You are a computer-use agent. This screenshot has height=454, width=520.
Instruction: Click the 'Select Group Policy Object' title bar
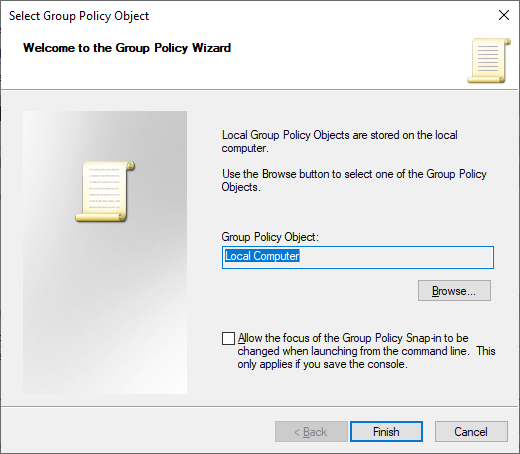tap(79, 16)
